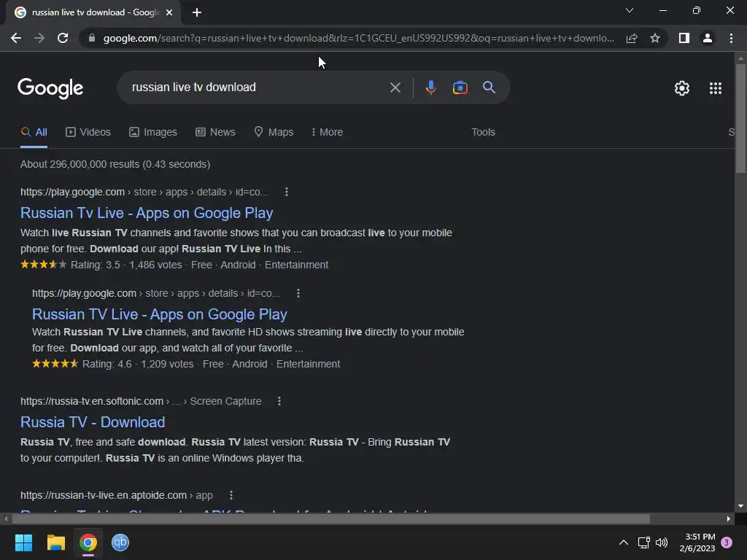Open Russian Tv Live first Google Play result
This screenshot has height=560, width=747.
[x=147, y=213]
